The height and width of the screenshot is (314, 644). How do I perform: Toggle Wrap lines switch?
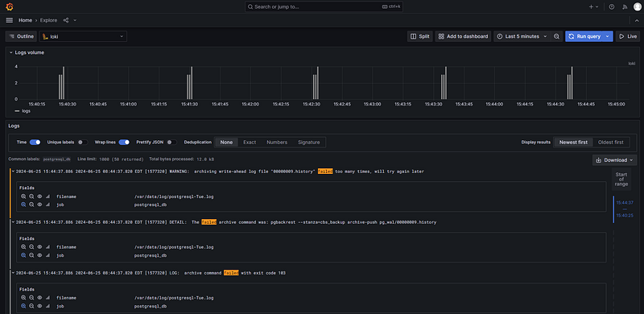[124, 143]
